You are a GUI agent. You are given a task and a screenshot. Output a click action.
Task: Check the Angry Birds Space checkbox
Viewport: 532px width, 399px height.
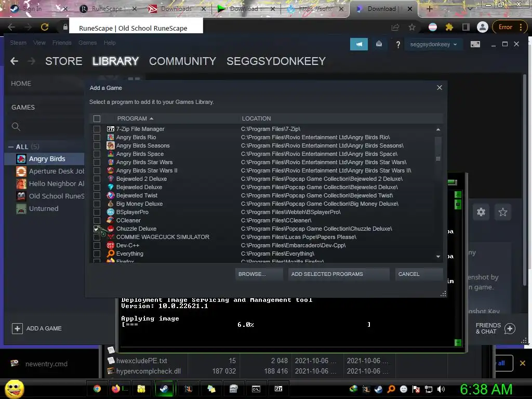point(97,154)
